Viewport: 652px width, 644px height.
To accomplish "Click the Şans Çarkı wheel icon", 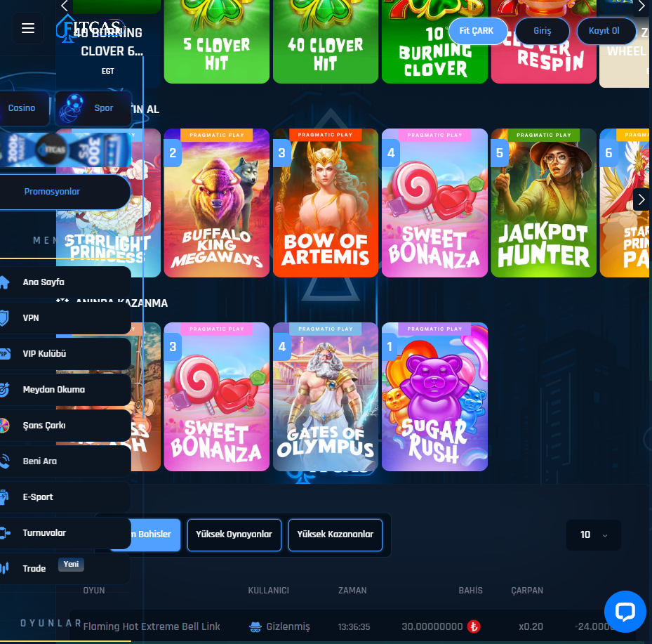I will tap(4, 426).
